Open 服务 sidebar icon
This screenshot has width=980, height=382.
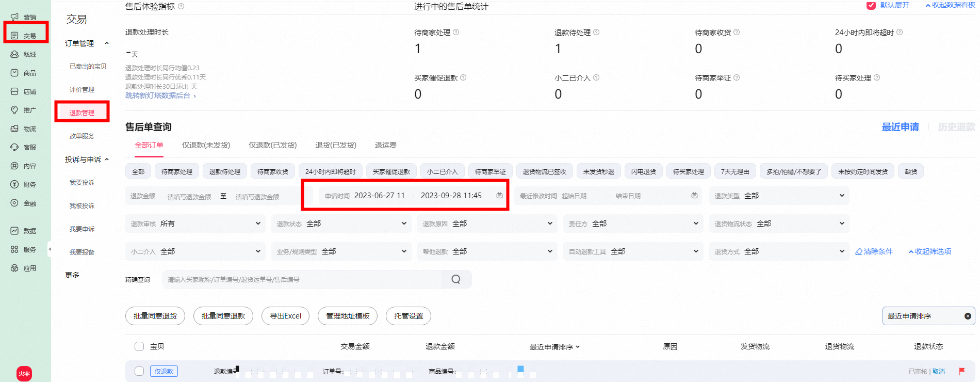click(14, 249)
